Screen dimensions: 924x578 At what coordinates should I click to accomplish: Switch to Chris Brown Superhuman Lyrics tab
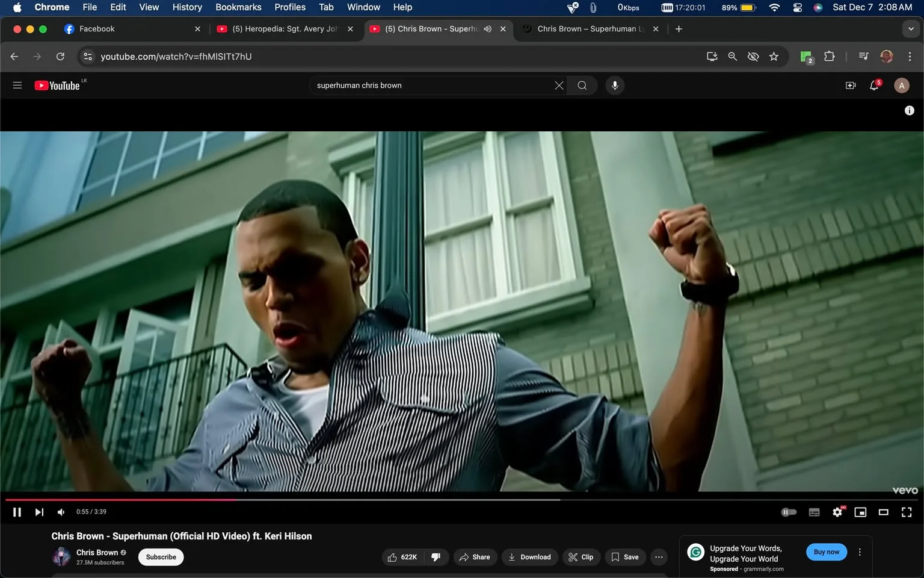[x=590, y=29]
